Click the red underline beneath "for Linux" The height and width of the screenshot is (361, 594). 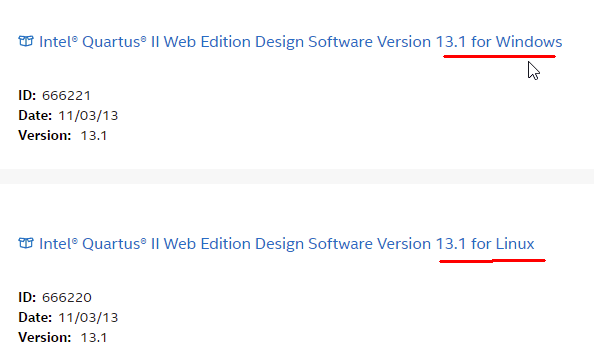coord(492,261)
